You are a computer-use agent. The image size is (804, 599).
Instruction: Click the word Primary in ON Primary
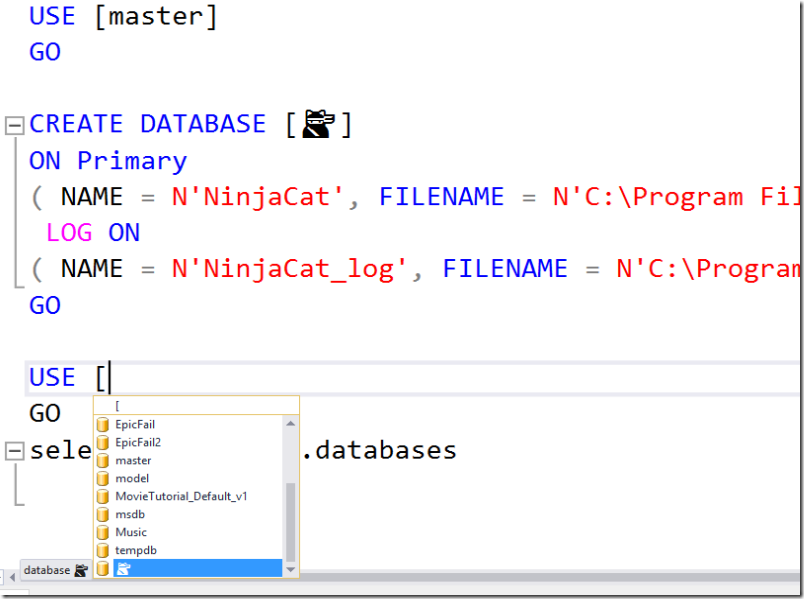132,162
